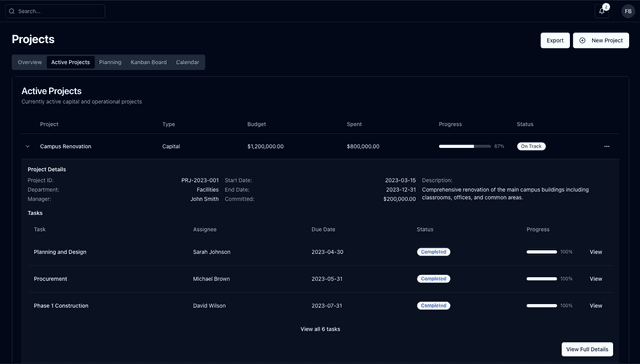Open the Calendar tab
Viewport: 640px width, 364px height.
(x=187, y=62)
